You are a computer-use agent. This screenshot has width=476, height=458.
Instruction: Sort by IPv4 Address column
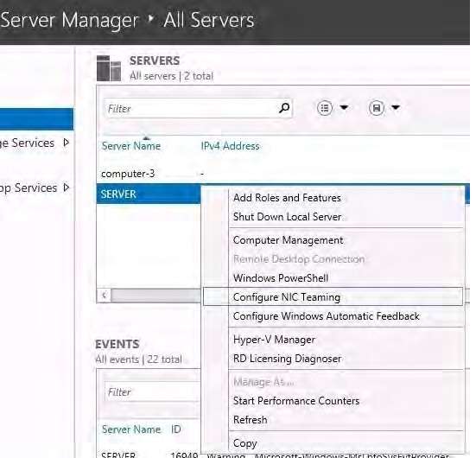coord(230,146)
